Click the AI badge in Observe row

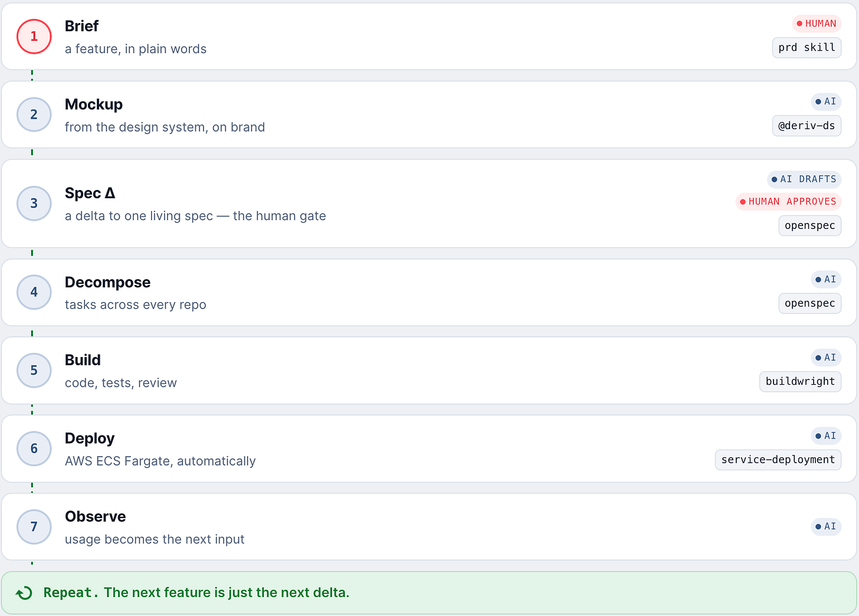[826, 526]
